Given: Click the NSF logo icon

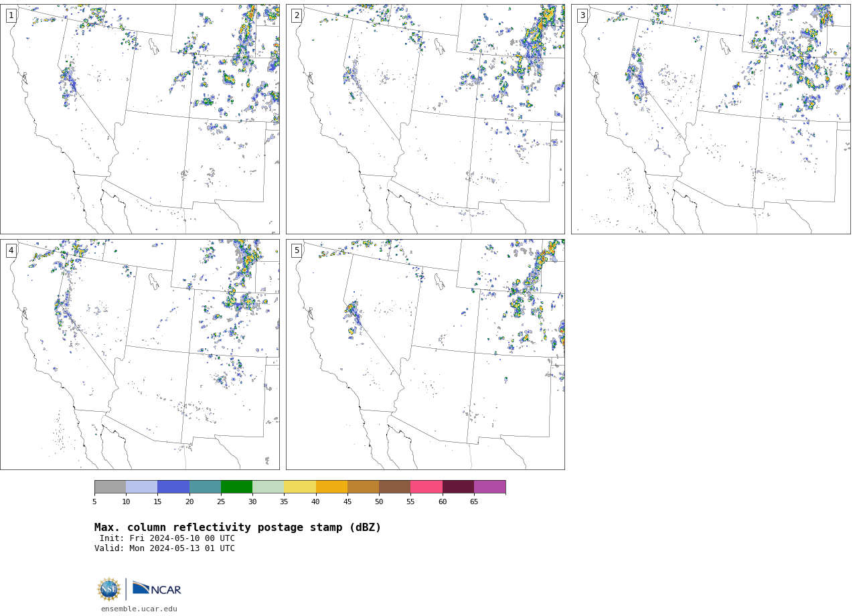Looking at the screenshot, I should tap(109, 589).
